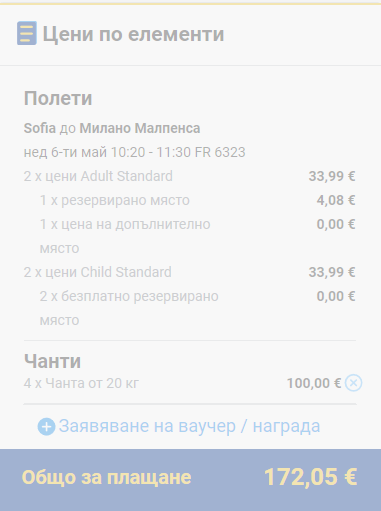The image size is (381, 511).
Task: Click the price list icon beside the heading
Action: tap(27, 33)
